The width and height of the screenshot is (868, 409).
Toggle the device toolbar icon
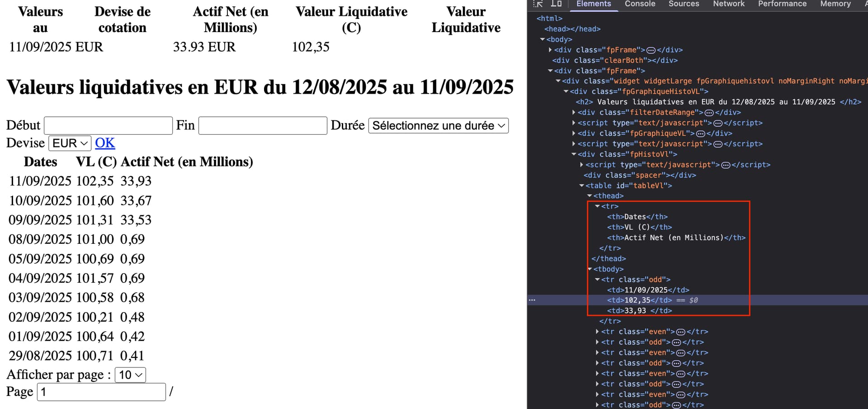556,4
